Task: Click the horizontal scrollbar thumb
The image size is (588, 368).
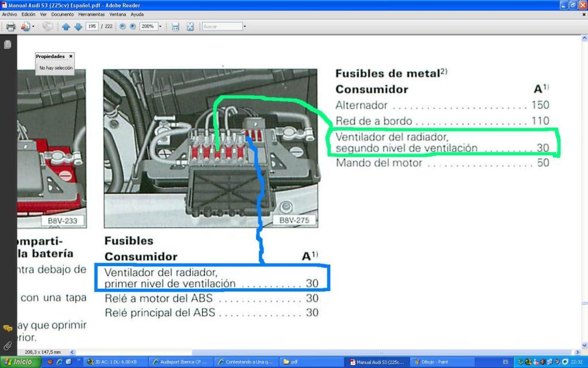Action: 382,352
